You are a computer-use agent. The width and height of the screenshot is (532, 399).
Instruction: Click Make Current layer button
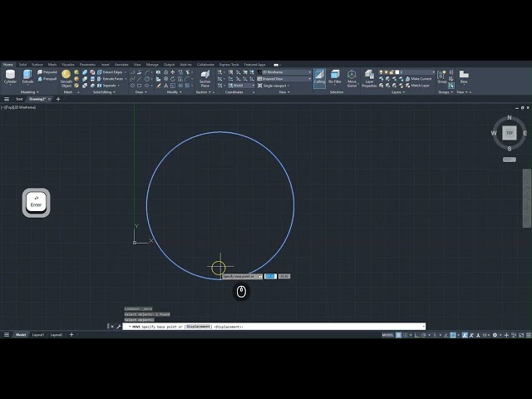418,79
